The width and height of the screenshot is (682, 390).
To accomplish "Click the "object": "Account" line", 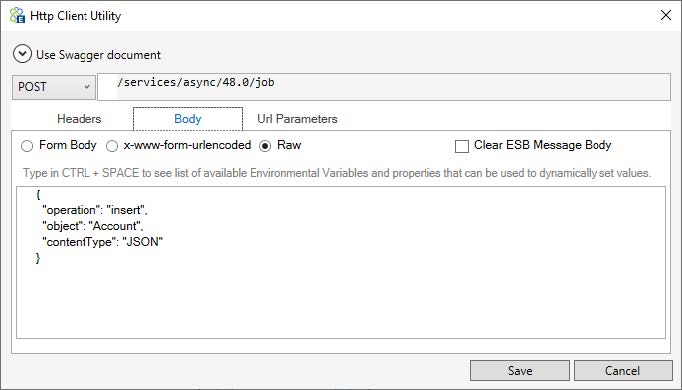I will click(x=93, y=226).
